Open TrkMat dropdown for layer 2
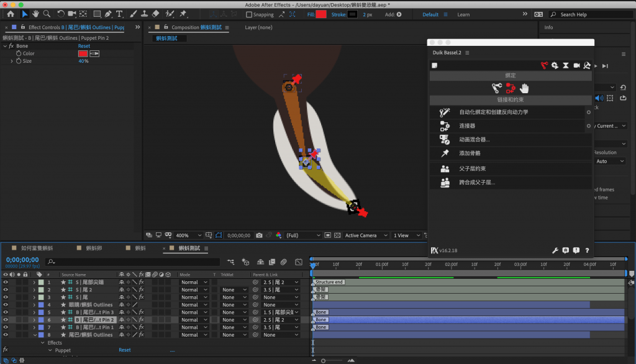This screenshot has width=636, height=364. pos(234,289)
